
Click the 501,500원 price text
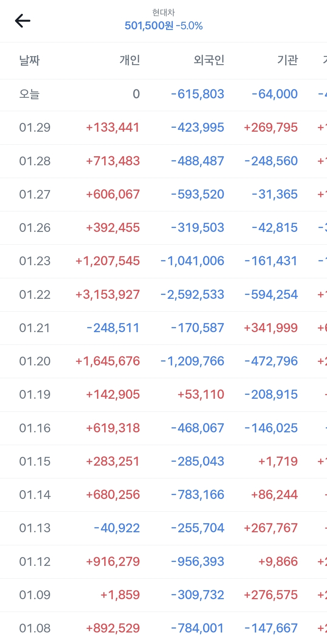click(149, 26)
